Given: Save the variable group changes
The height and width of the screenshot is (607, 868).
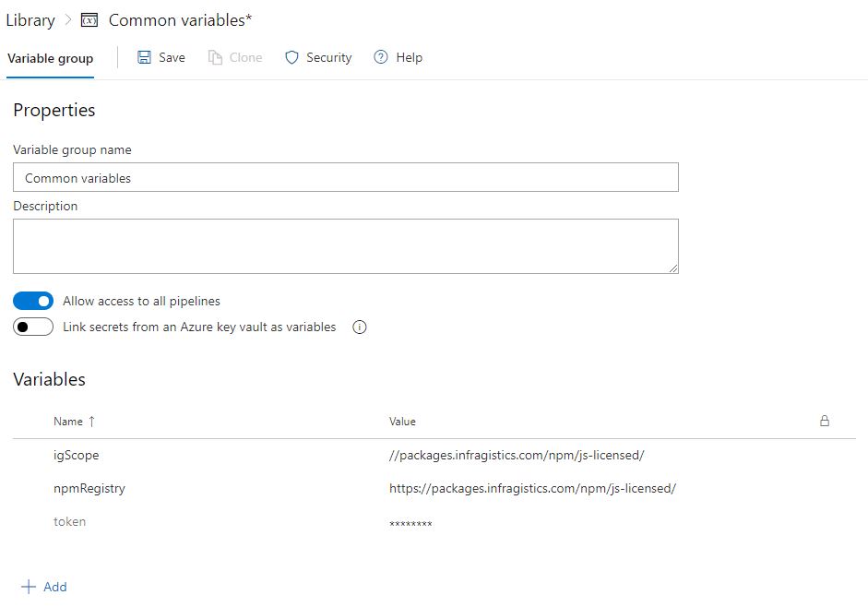Looking at the screenshot, I should click(x=161, y=57).
